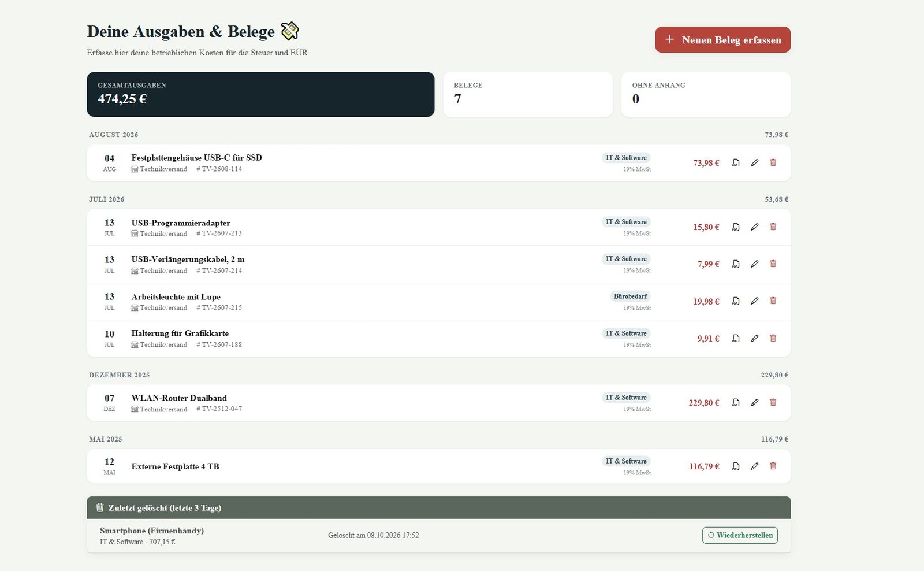The width and height of the screenshot is (924, 571).
Task: Click the USB-Programmieradapter title
Action: [x=181, y=223]
